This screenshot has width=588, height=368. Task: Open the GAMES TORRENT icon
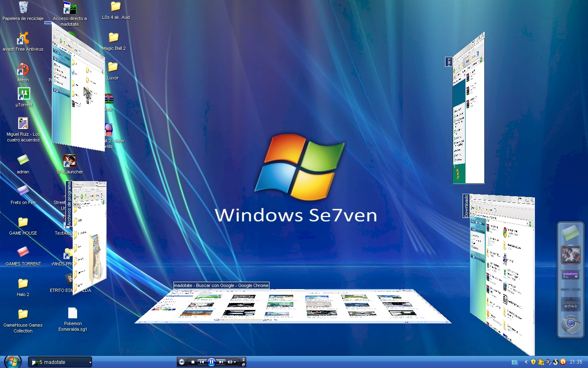23,256
